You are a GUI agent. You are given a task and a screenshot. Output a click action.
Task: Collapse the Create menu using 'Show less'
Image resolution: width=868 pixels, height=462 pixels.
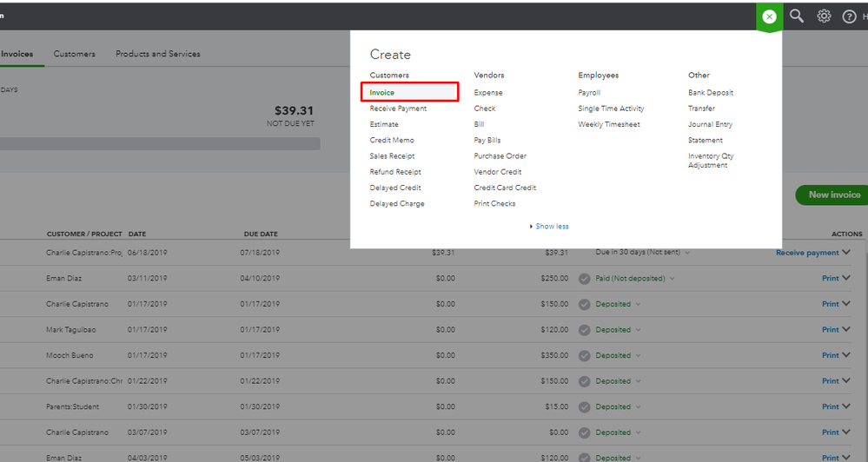click(x=549, y=227)
